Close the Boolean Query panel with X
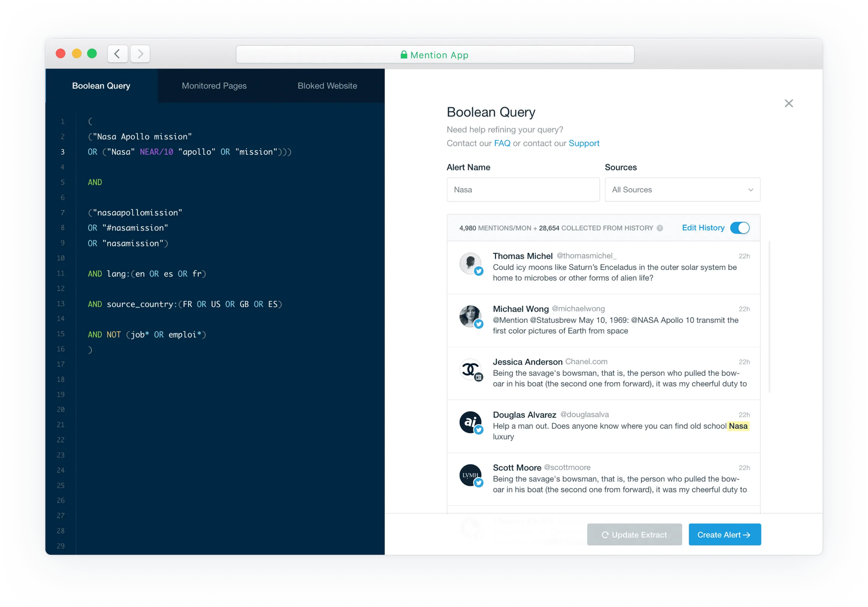868x607 pixels. [x=789, y=103]
